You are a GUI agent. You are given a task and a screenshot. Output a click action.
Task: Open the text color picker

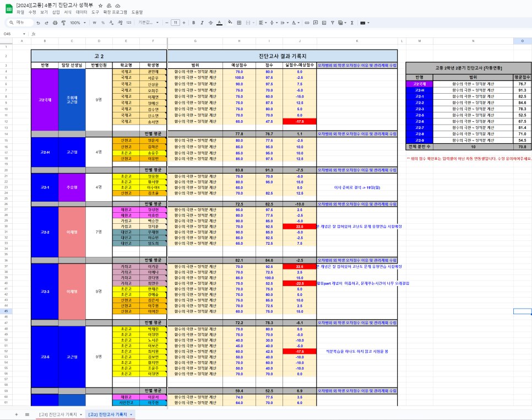[x=220, y=23]
